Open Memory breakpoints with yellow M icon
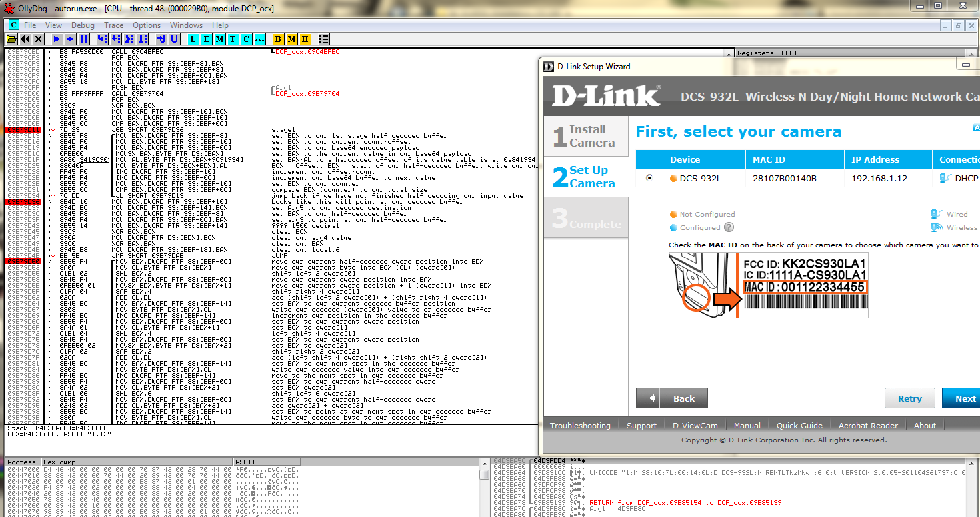Viewport: 980px width, 517px height. (x=292, y=39)
